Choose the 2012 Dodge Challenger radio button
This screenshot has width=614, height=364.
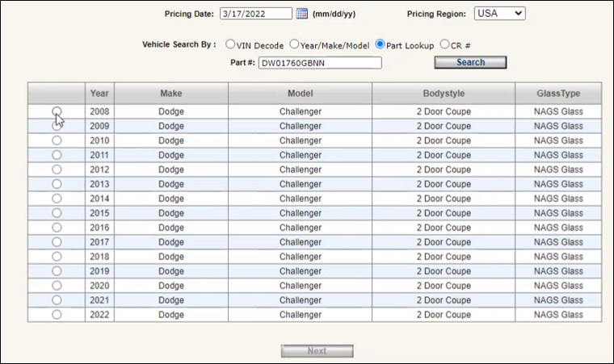tap(57, 169)
